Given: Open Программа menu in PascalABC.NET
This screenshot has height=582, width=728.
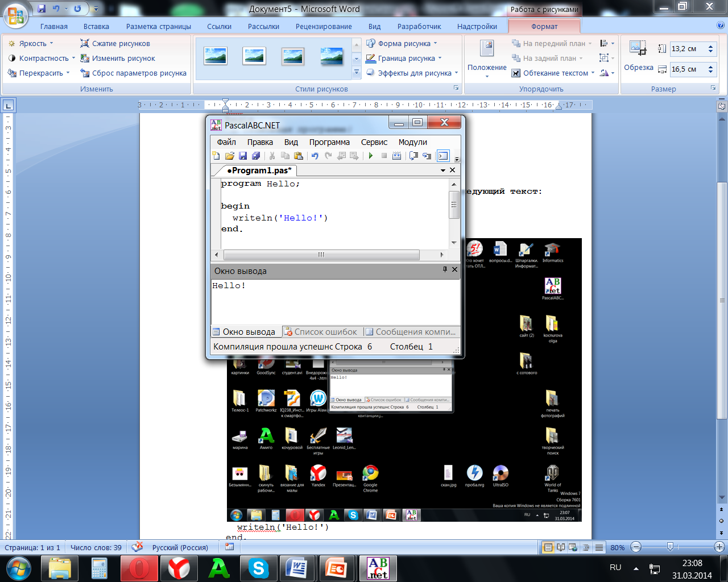Looking at the screenshot, I should [x=329, y=142].
